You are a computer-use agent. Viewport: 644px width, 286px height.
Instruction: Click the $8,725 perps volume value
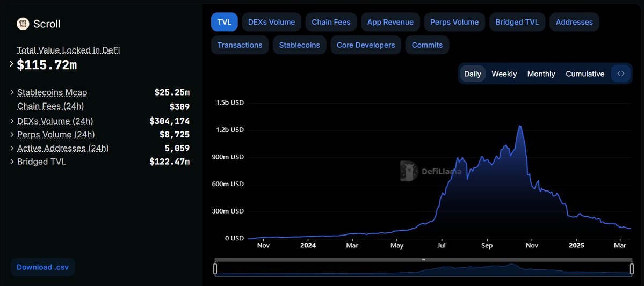[175, 135]
